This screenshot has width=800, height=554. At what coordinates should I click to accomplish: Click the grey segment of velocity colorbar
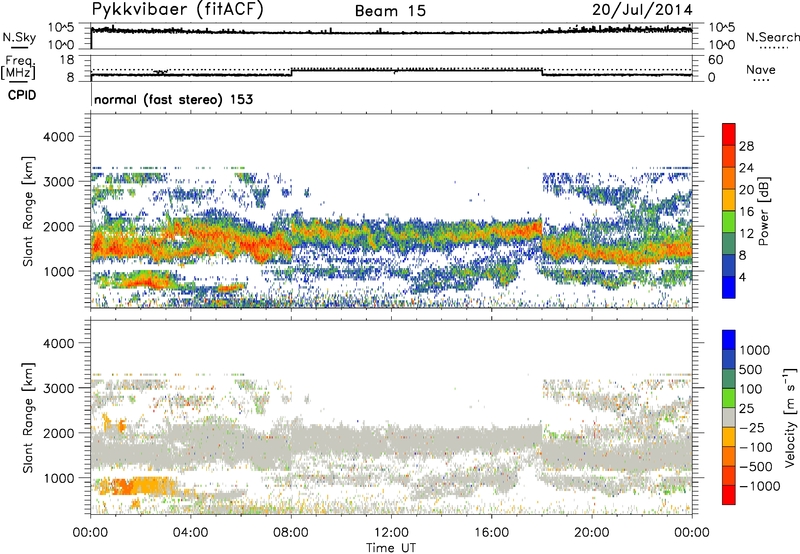pyautogui.click(x=729, y=417)
